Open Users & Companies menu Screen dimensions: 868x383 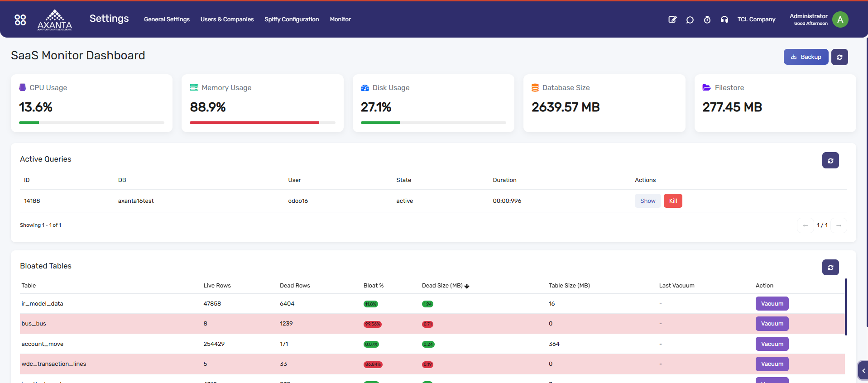[x=227, y=19]
